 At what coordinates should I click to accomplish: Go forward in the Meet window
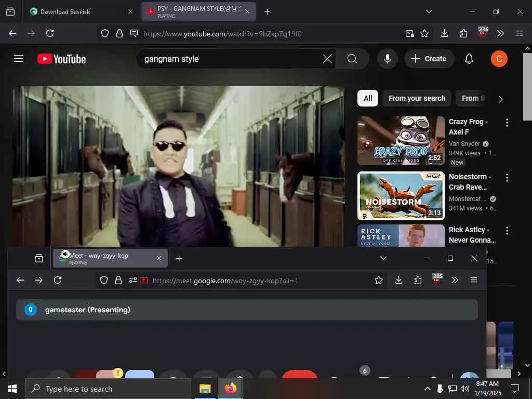pyautogui.click(x=39, y=280)
